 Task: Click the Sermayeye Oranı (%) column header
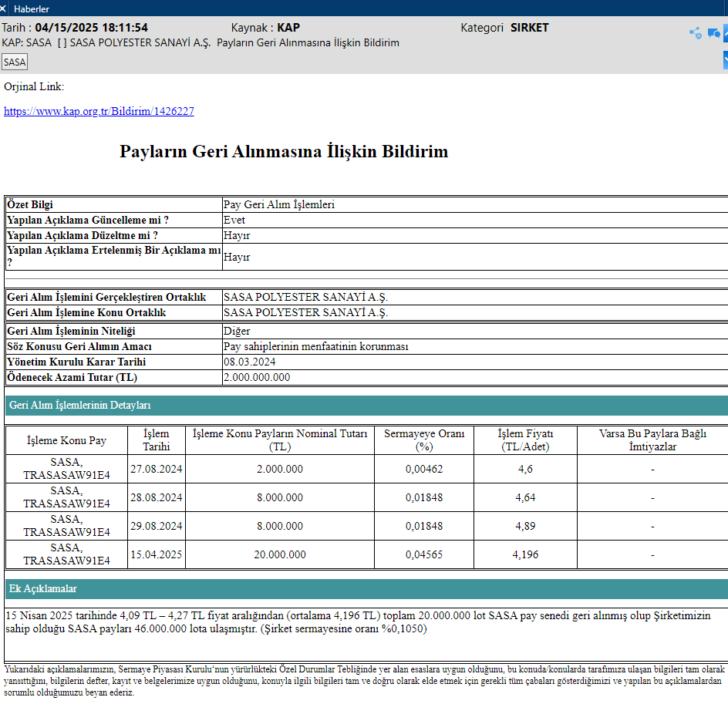point(424,440)
